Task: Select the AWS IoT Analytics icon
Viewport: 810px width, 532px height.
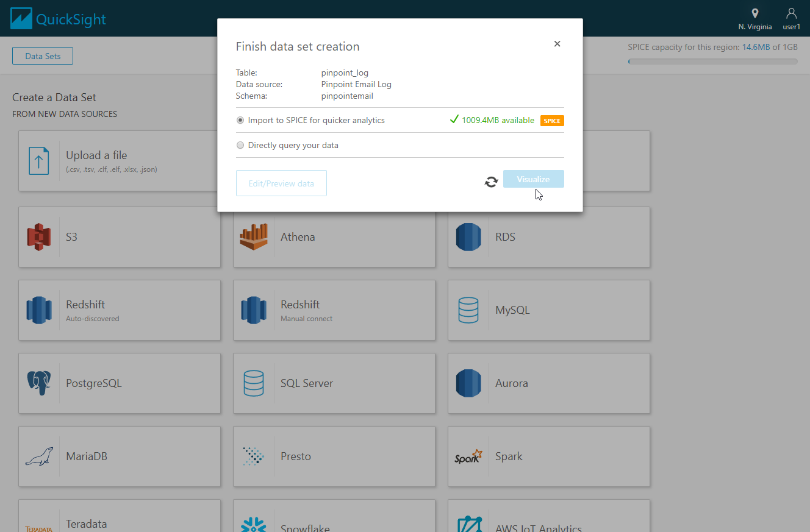Action: pos(468,524)
